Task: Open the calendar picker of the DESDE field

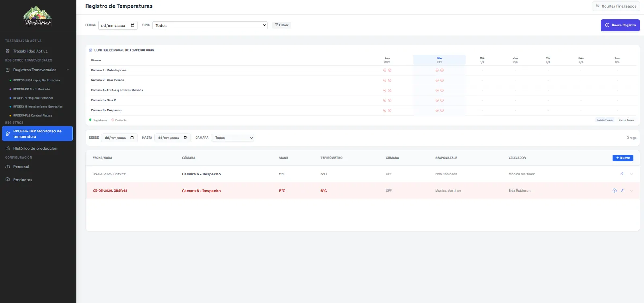Action: click(x=132, y=138)
